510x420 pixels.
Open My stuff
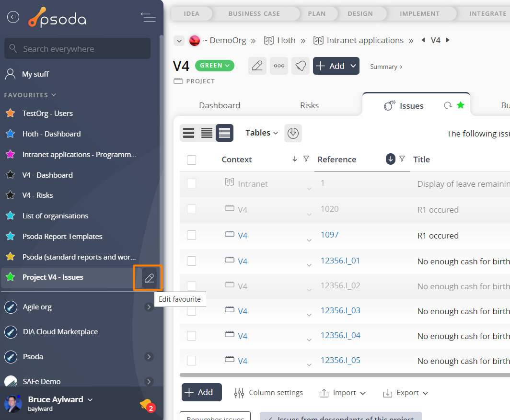[x=35, y=74]
